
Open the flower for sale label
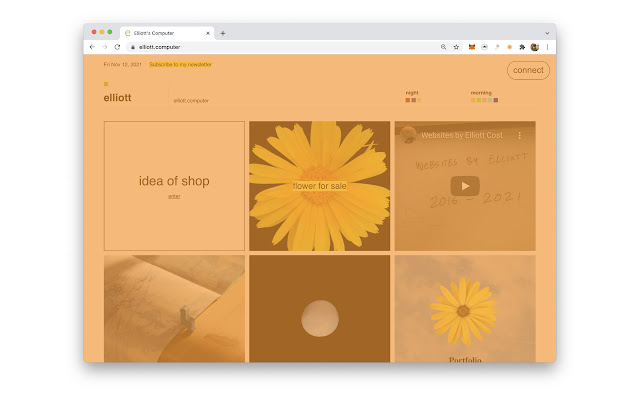click(320, 186)
